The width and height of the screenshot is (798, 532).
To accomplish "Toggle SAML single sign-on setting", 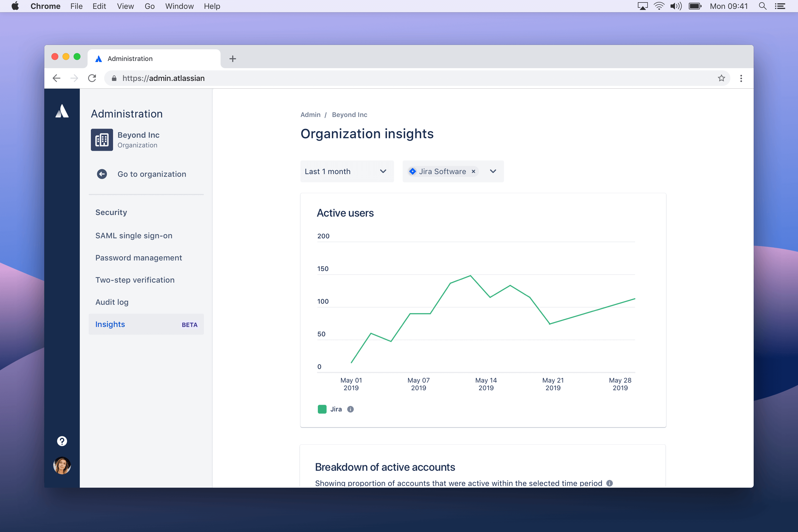I will point(134,235).
